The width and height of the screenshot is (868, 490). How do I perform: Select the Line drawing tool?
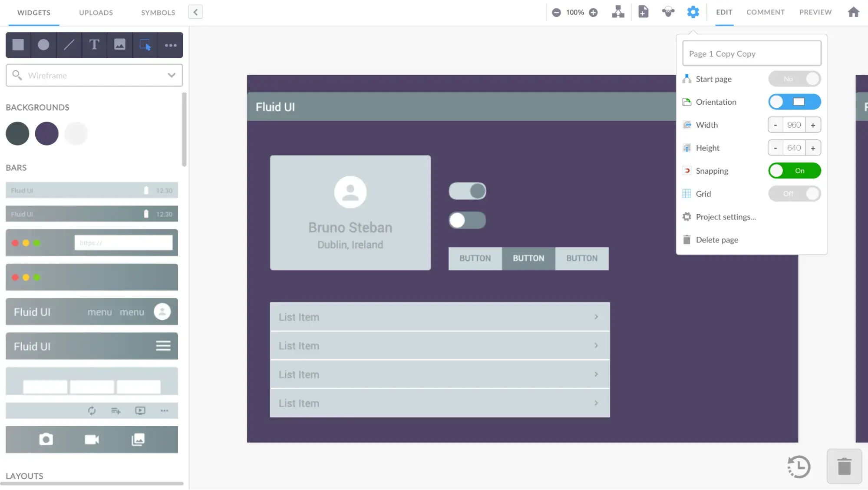point(69,45)
